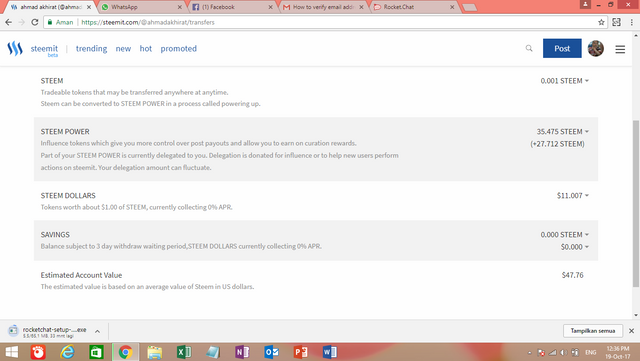Go to hot posts

146,49
